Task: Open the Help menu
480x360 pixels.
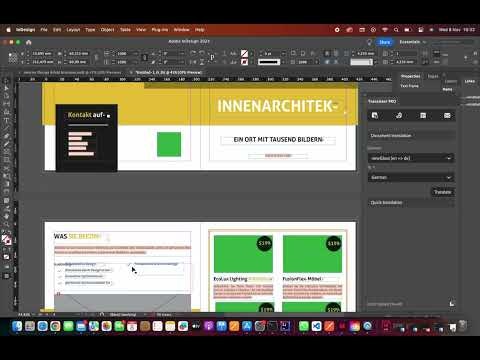Action: pos(199,30)
